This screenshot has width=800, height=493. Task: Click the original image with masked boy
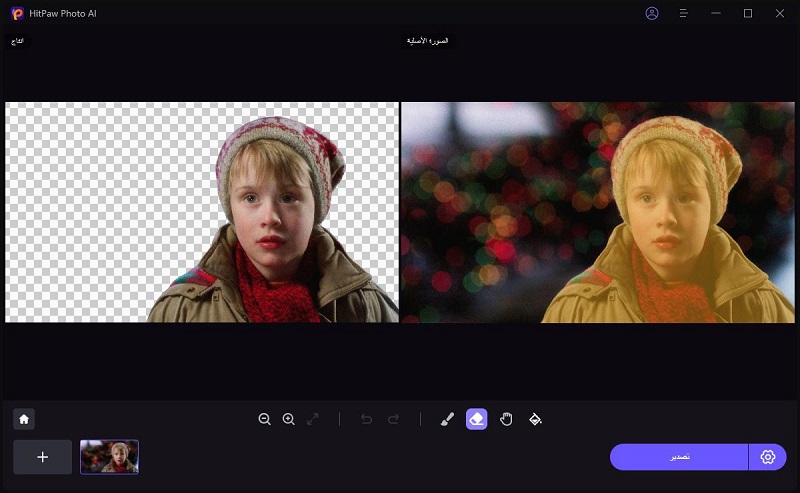598,212
